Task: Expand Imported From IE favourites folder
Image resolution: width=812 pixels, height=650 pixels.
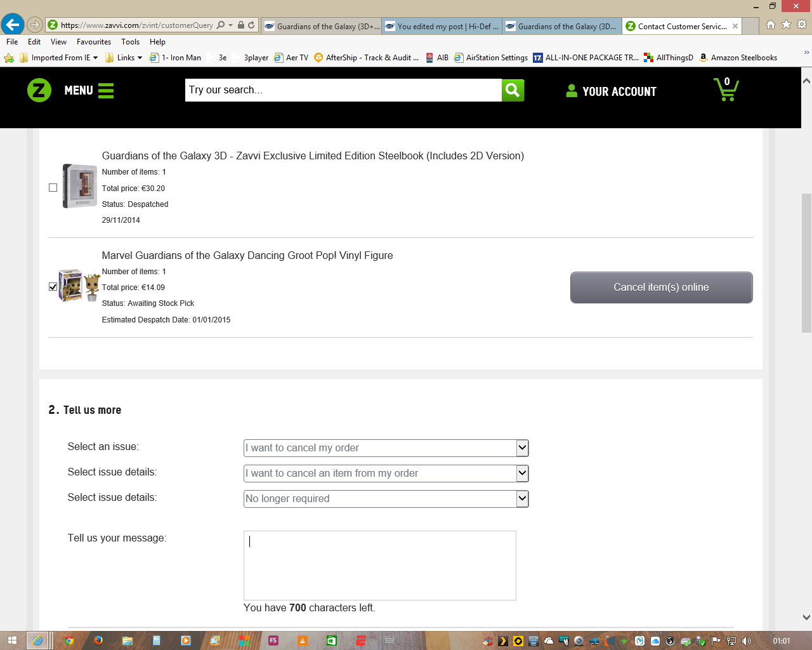Action: tap(58, 58)
